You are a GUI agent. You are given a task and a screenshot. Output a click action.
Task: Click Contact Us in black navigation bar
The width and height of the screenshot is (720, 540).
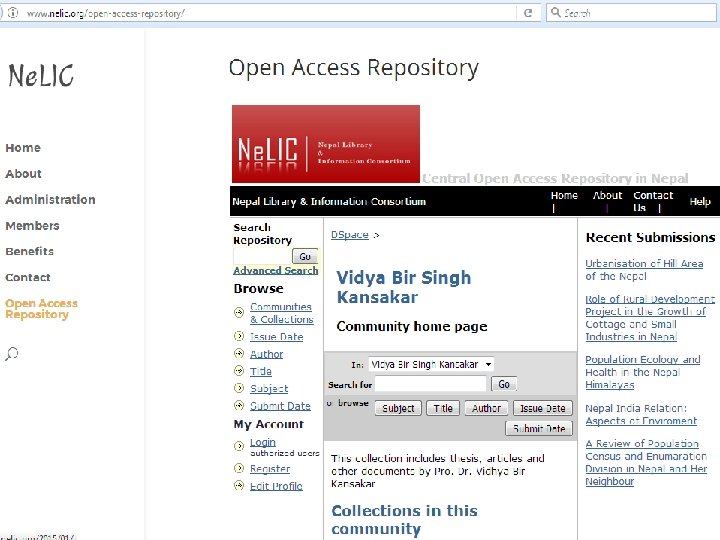[653, 201]
